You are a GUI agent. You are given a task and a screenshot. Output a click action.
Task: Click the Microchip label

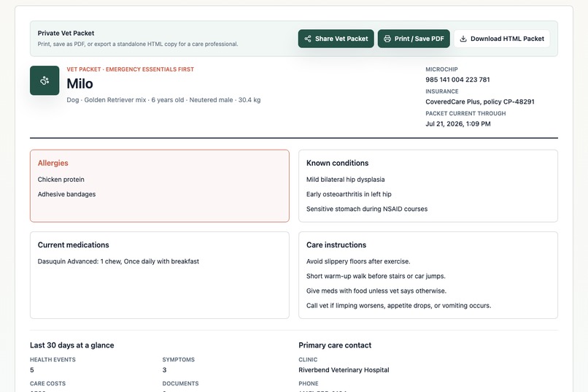point(441,69)
